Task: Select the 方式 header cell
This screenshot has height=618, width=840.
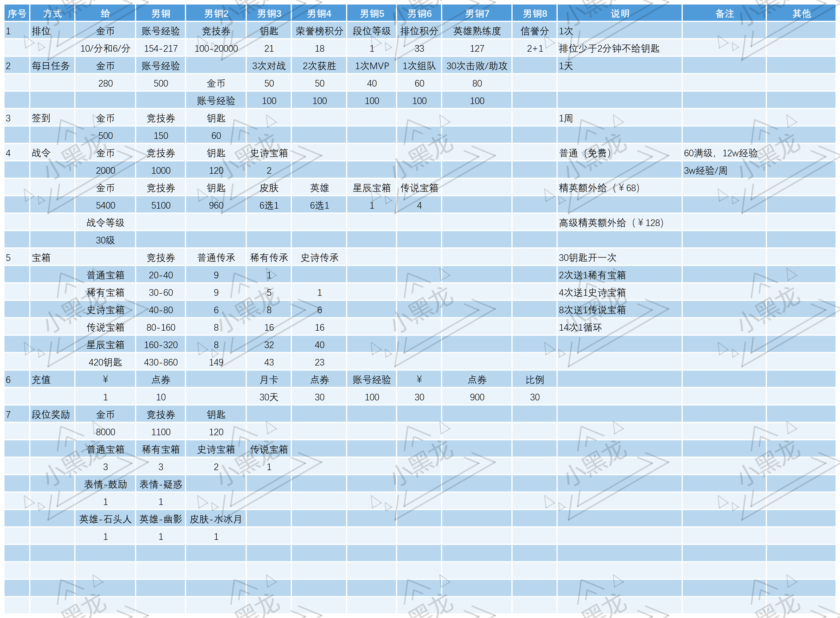Action: (52, 14)
